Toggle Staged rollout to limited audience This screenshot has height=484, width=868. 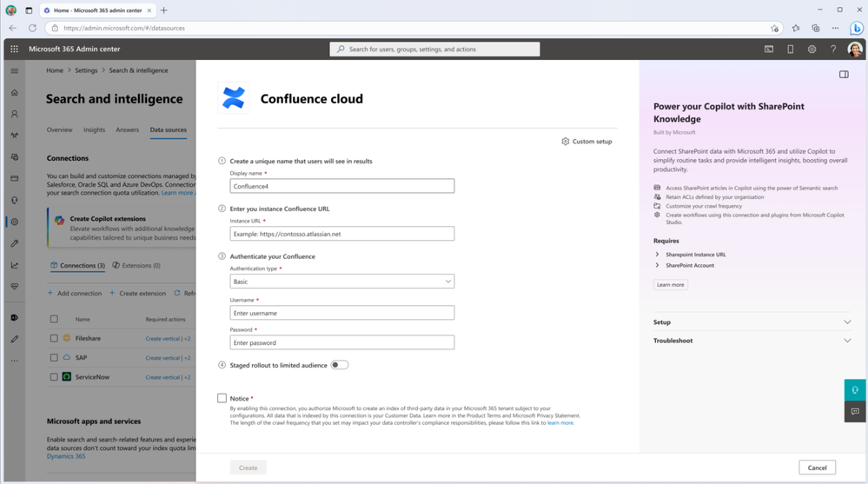(340, 365)
